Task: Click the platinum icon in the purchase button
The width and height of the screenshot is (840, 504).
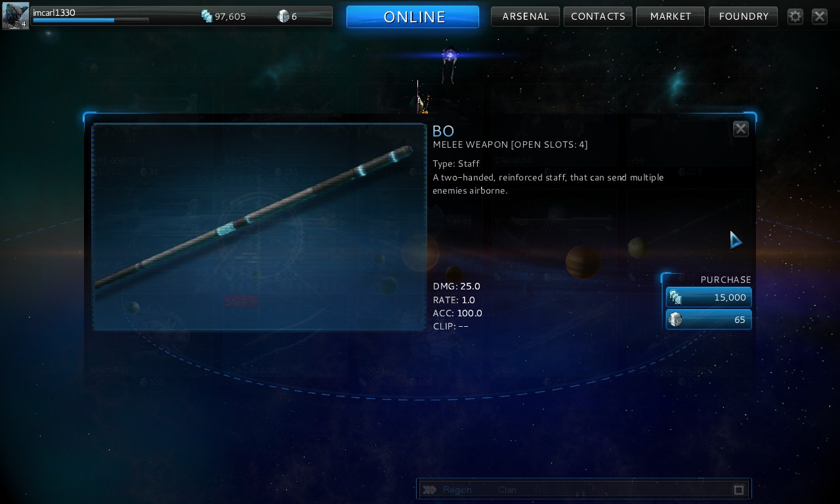Action: coord(675,320)
